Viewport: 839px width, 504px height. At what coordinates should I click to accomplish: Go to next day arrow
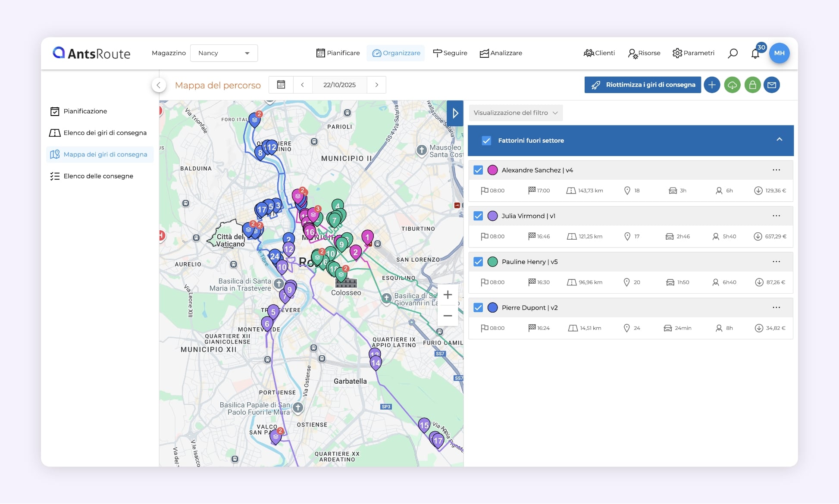[376, 85]
